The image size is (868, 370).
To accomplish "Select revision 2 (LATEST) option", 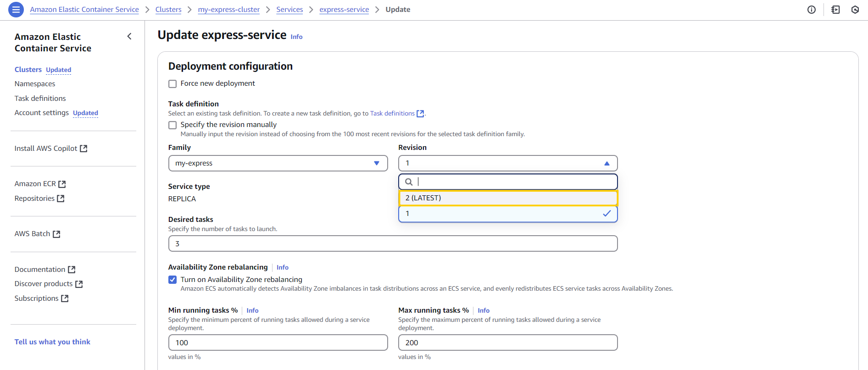I will click(x=508, y=198).
